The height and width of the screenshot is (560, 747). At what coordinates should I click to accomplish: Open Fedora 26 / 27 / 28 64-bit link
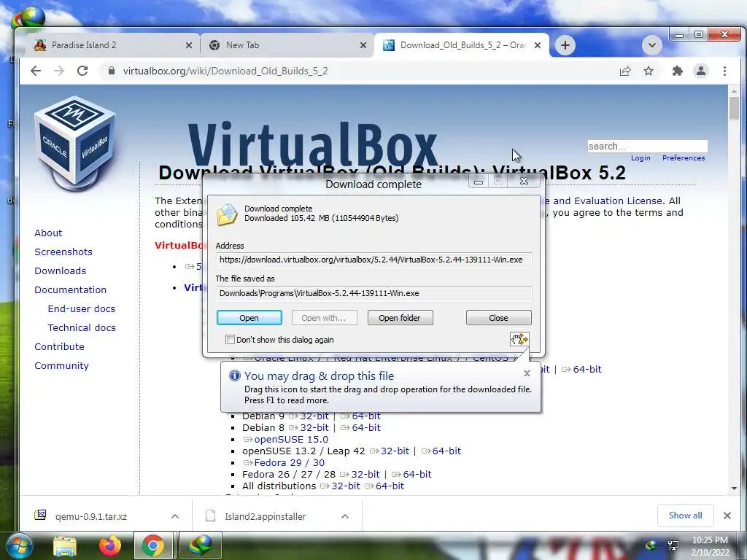coord(417,474)
